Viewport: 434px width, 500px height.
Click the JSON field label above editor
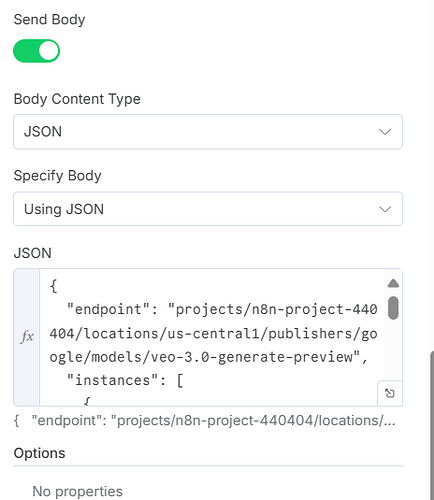pos(32,253)
